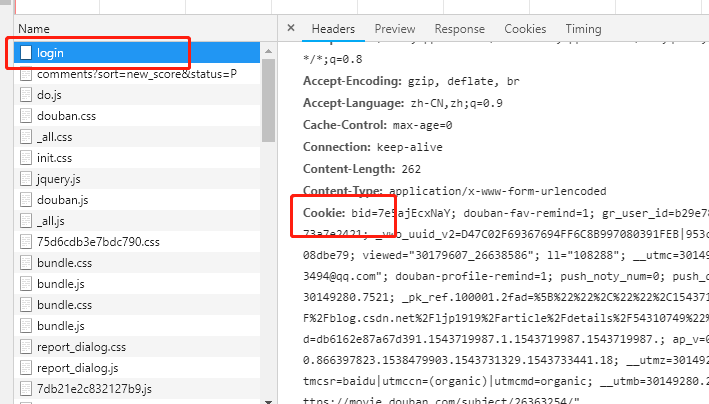
Task: Click the Connection keep-alive header
Action: (x=373, y=147)
